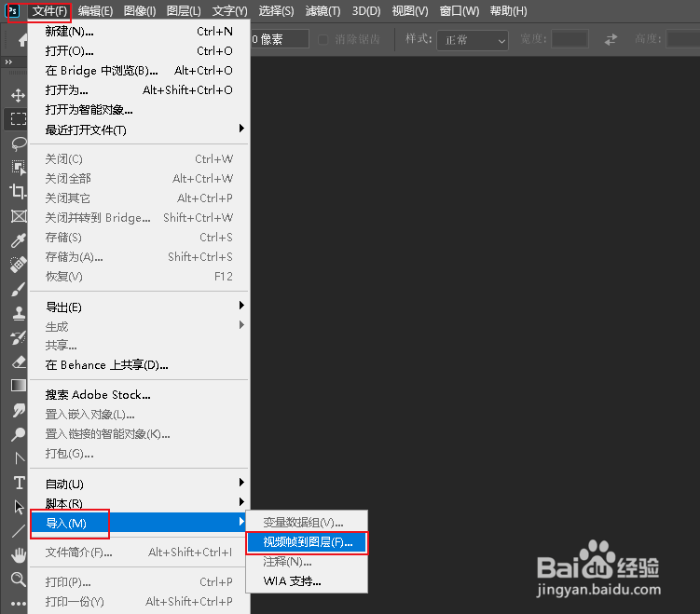
Task: Select the Spot Healing Brush tool
Action: 18,265
